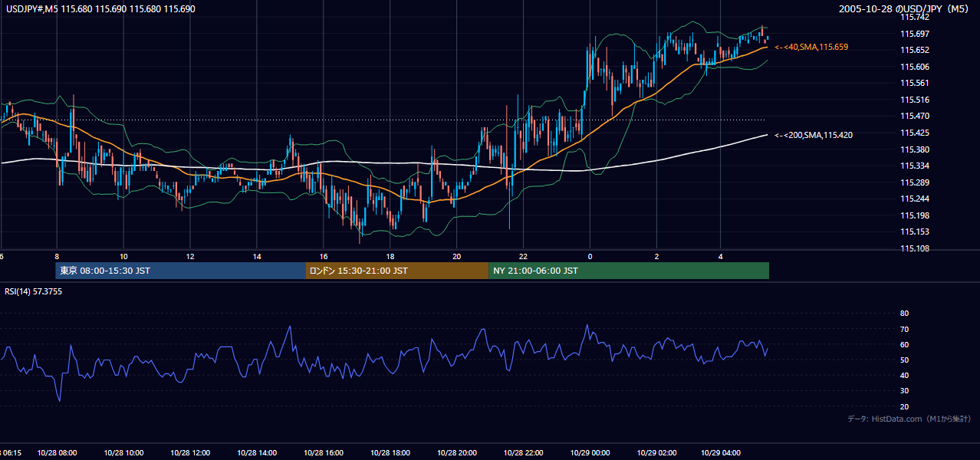Click the RSI 20 level label

click(x=904, y=406)
